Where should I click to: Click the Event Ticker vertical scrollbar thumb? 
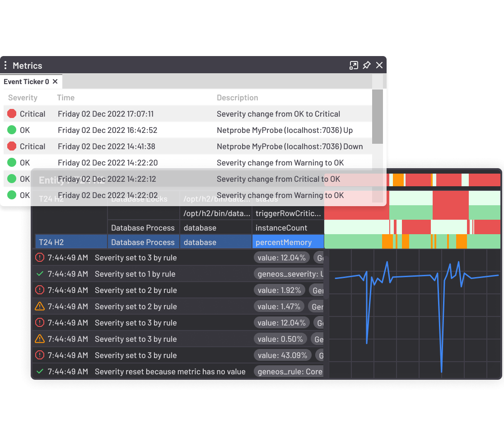(x=377, y=116)
